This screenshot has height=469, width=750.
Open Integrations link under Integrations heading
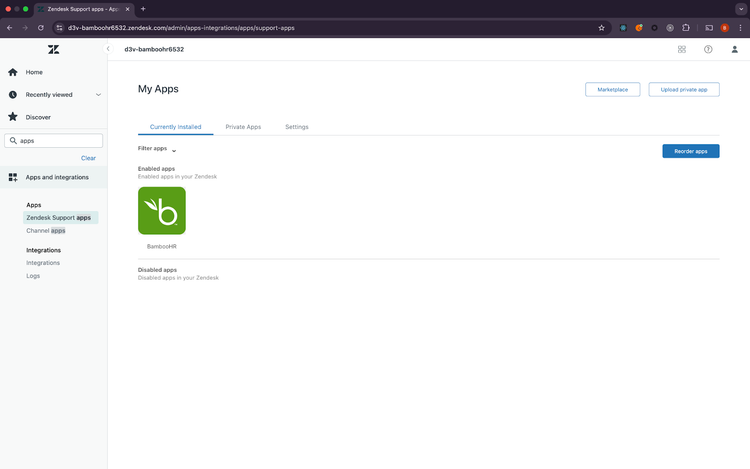pyautogui.click(x=43, y=263)
